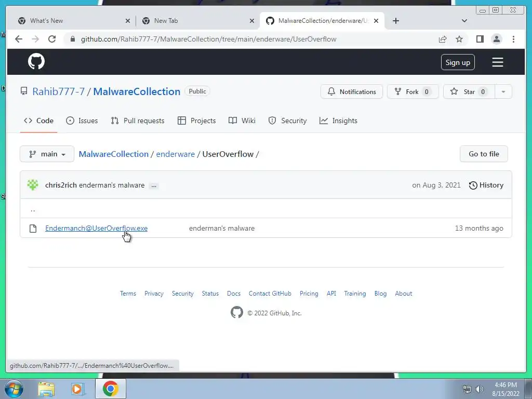This screenshot has width=532, height=399.
Task: Open the Star options dropdown arrow
Action: point(503,91)
